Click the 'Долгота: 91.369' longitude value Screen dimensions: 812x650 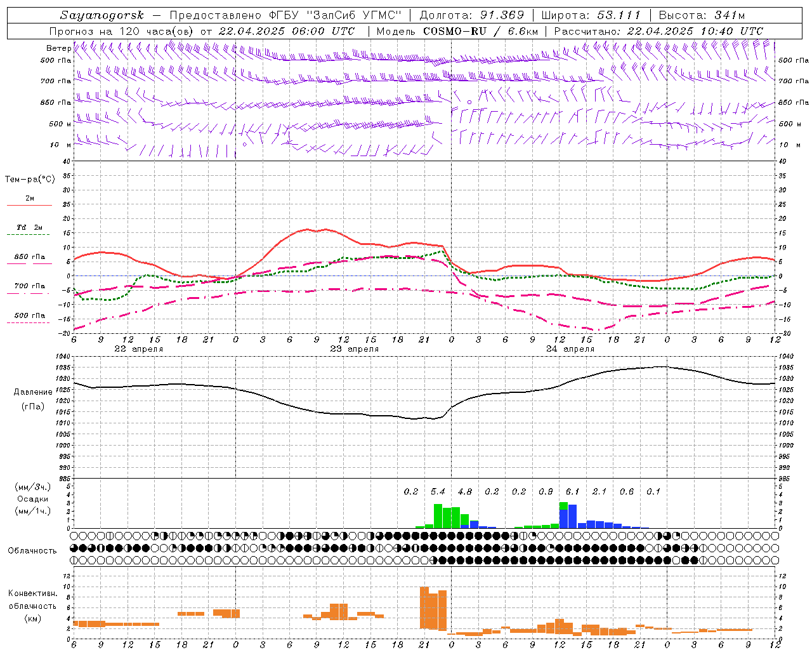[x=472, y=15]
